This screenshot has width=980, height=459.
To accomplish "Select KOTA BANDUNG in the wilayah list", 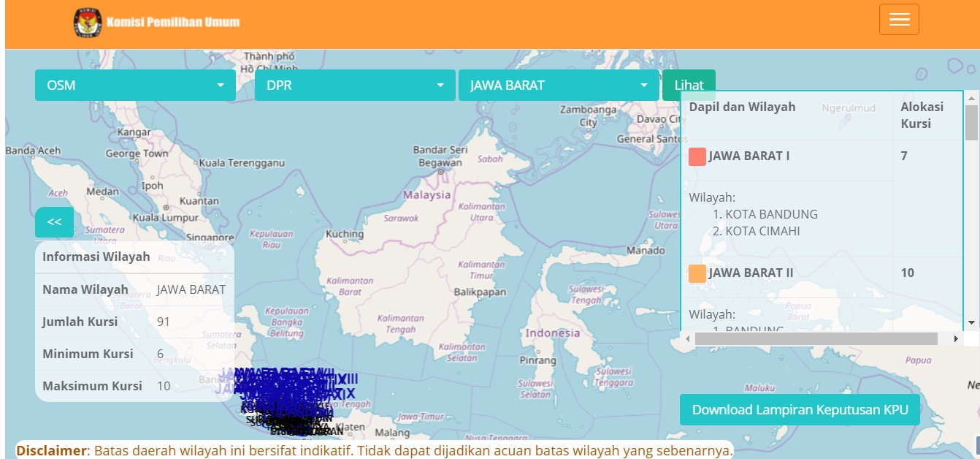I will [x=771, y=214].
